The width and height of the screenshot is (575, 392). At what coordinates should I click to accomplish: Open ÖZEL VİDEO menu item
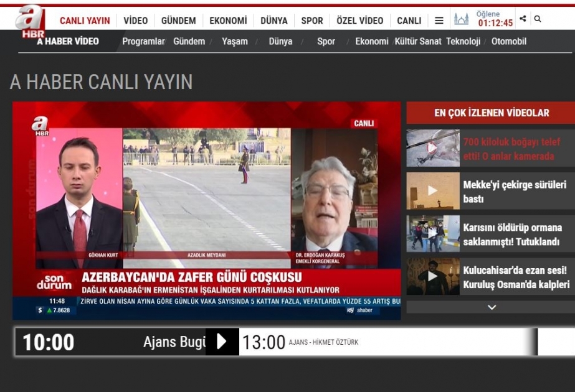pyautogui.click(x=359, y=21)
